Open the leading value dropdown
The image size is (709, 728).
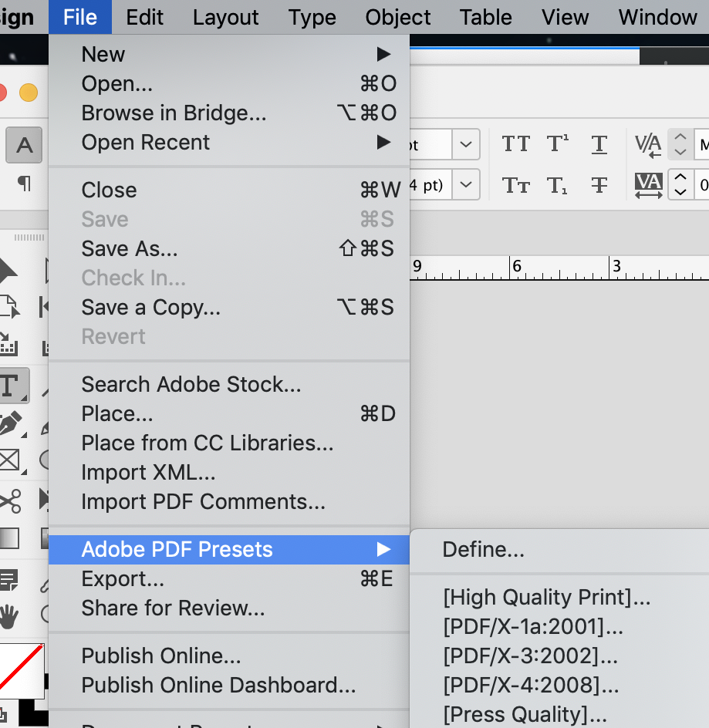point(466,184)
